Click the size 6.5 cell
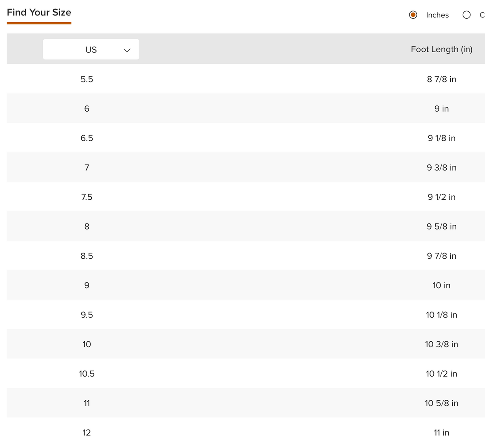 point(87,138)
